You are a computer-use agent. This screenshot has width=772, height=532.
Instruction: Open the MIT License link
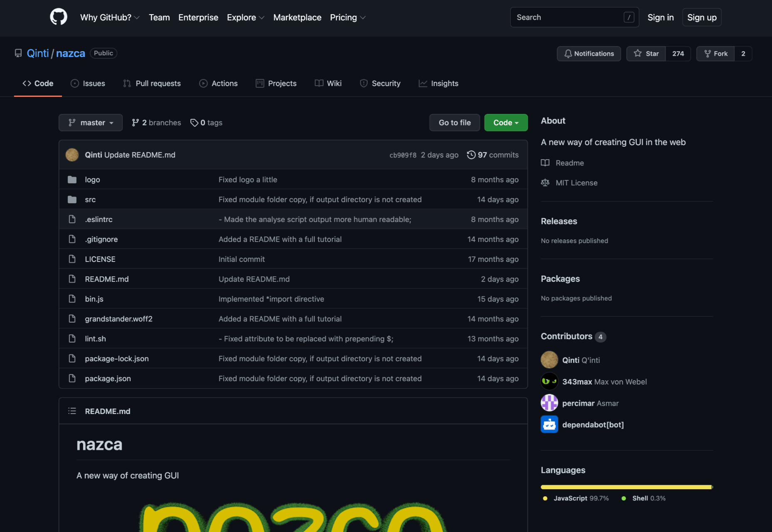point(569,183)
